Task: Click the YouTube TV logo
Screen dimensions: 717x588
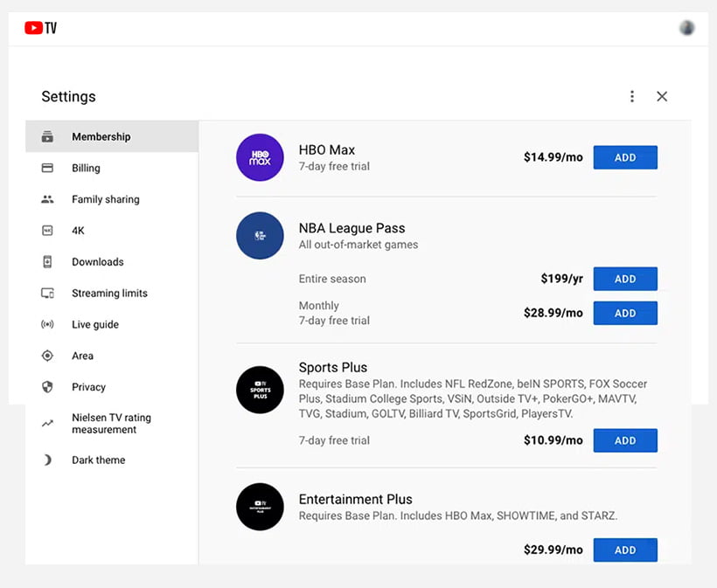Action: [x=38, y=27]
